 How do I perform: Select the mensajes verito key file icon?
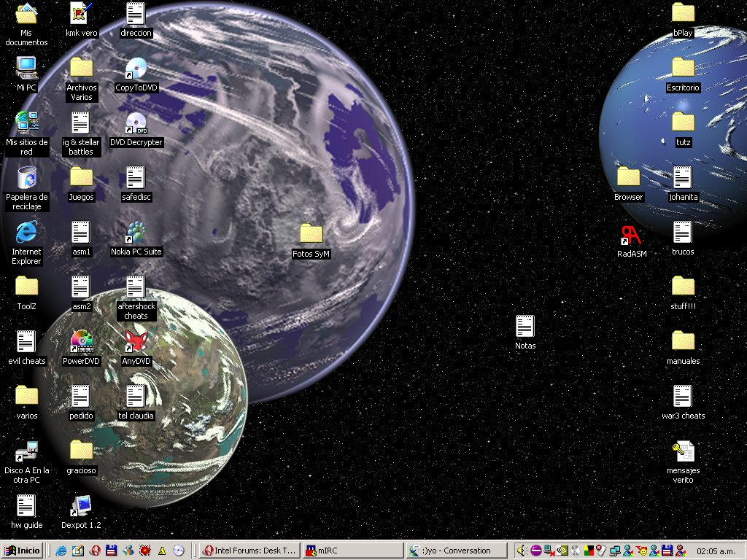683,451
